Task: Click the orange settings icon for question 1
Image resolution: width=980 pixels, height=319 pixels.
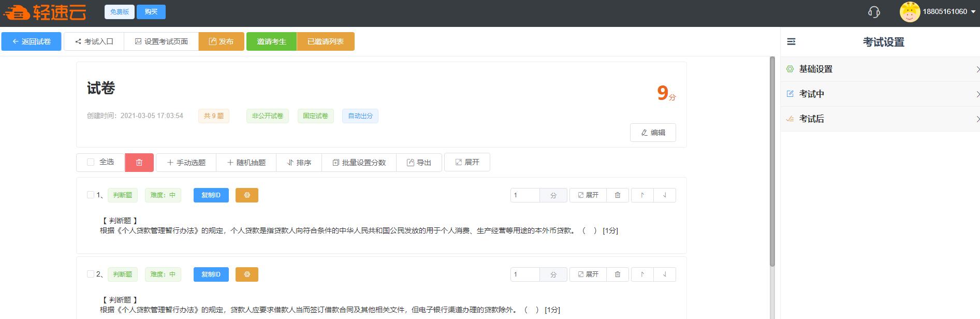Action: tap(247, 195)
